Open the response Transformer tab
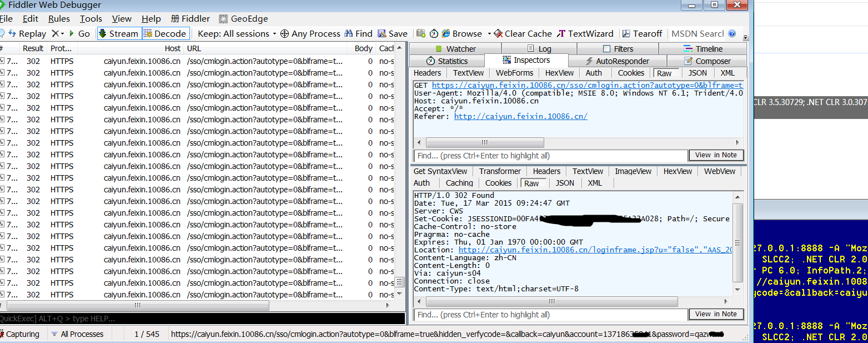 click(500, 171)
